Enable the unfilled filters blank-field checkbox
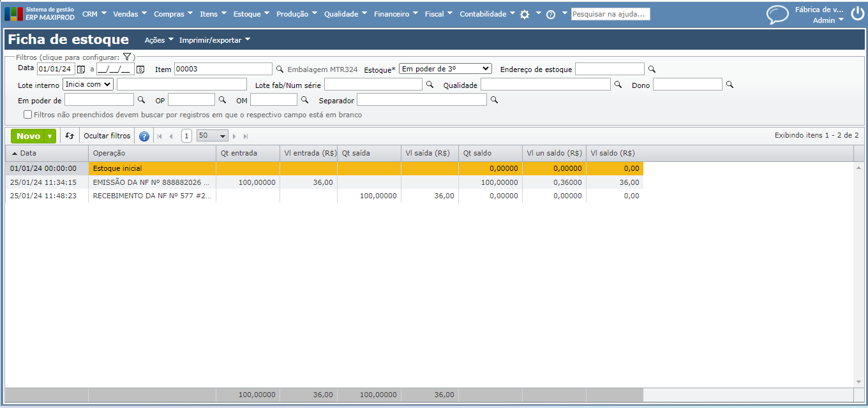 pos(28,115)
